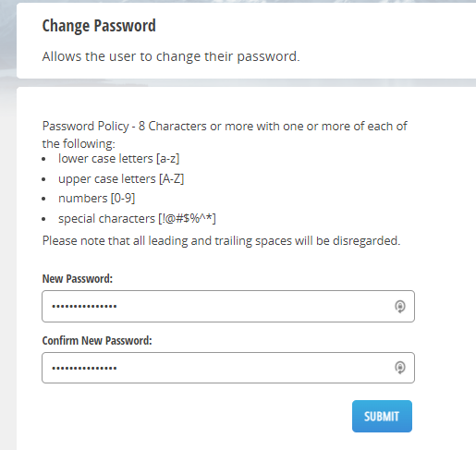Click the Password Policy intro sentence
The height and width of the screenshot is (450, 476).
coord(225,135)
